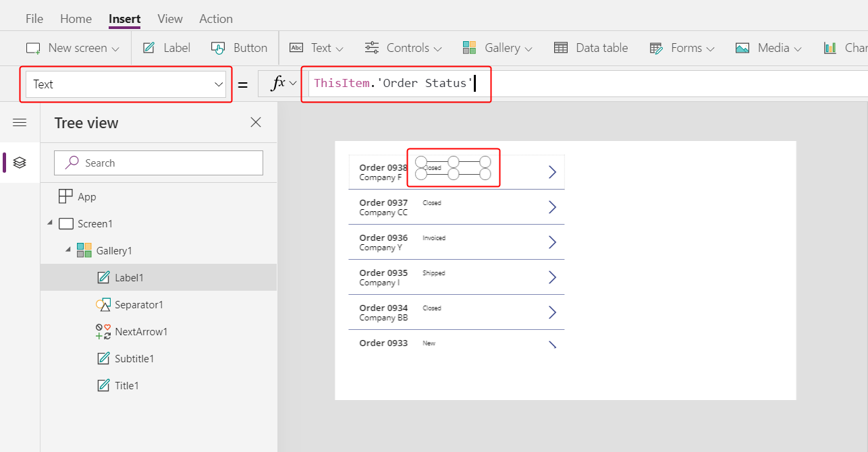The image size is (868, 452).
Task: Click the New status label
Action: click(429, 343)
